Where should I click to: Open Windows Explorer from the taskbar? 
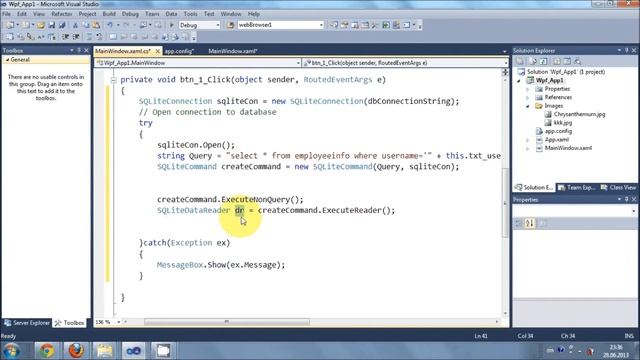pyautogui.click(x=104, y=351)
